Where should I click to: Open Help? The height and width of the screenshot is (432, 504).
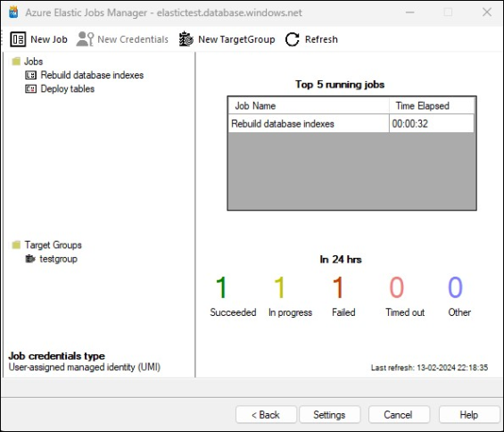pos(469,415)
